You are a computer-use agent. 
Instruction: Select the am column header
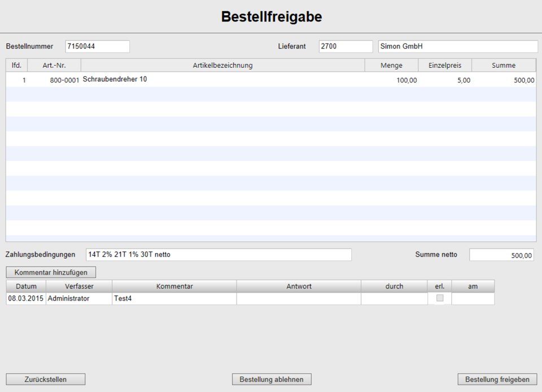coord(473,286)
